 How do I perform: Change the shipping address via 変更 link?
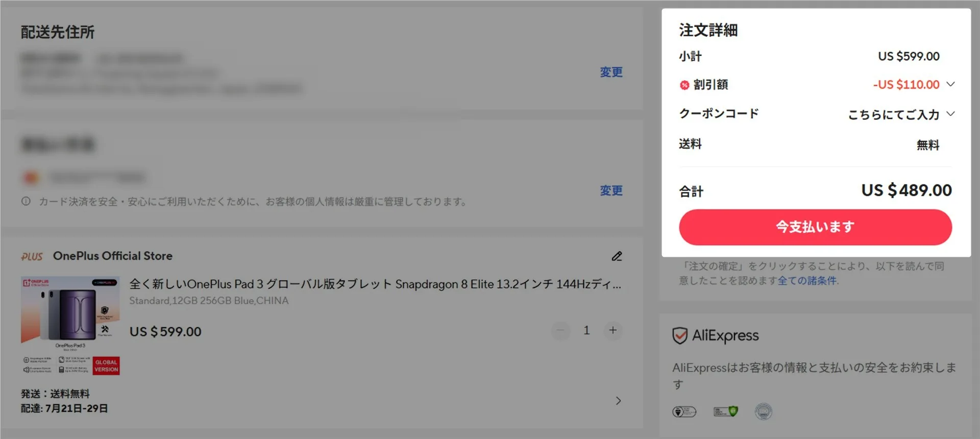pos(611,72)
